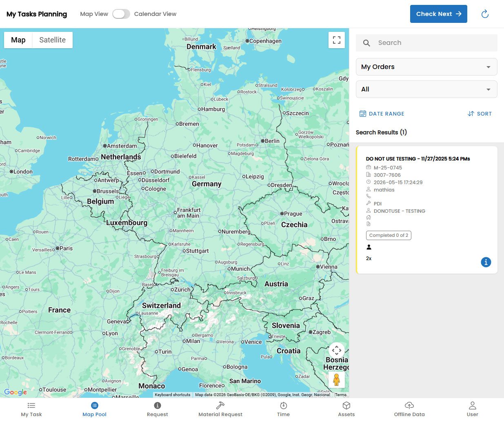Click DONOTUSE - TESTING customer text
This screenshot has height=421, width=504.
400,211
